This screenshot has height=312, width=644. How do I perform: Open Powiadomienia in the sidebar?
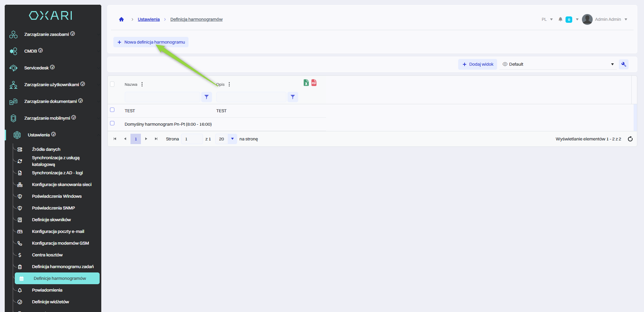(x=47, y=290)
